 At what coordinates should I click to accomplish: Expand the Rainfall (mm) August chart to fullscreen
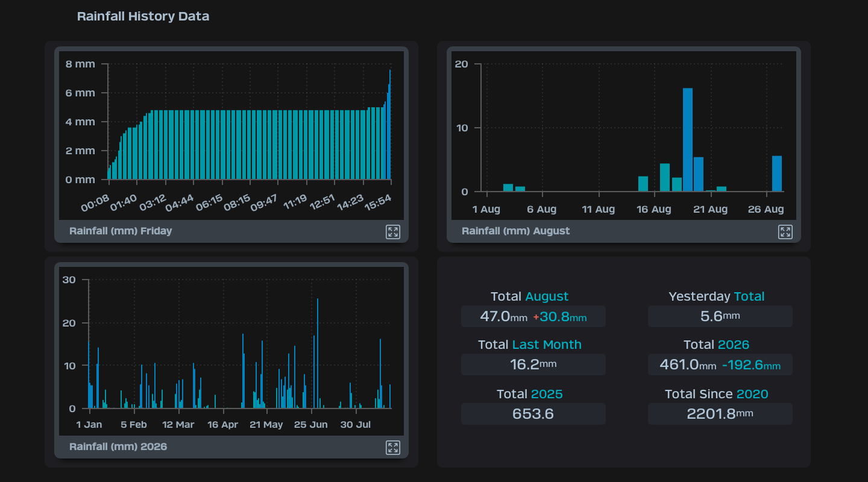click(785, 232)
